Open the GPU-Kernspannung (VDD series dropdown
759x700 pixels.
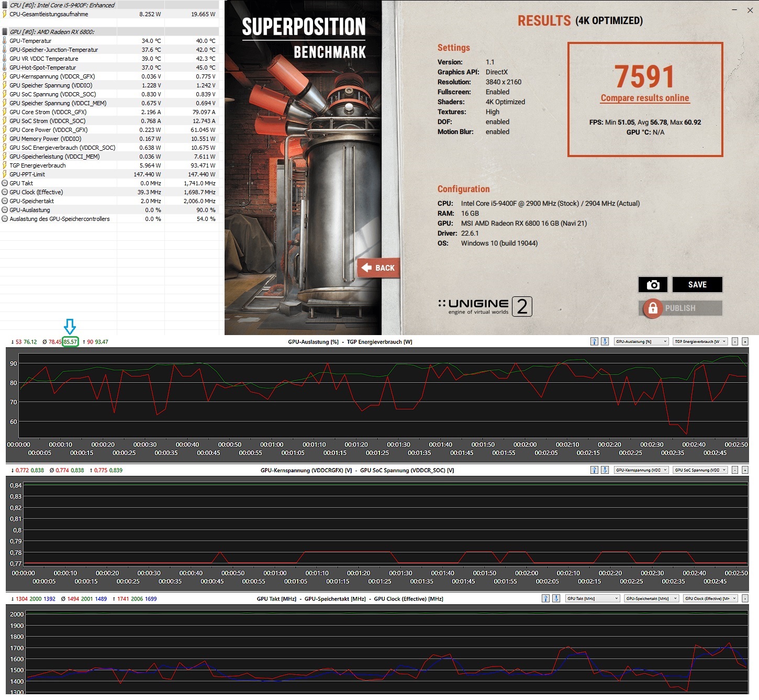pyautogui.click(x=641, y=470)
